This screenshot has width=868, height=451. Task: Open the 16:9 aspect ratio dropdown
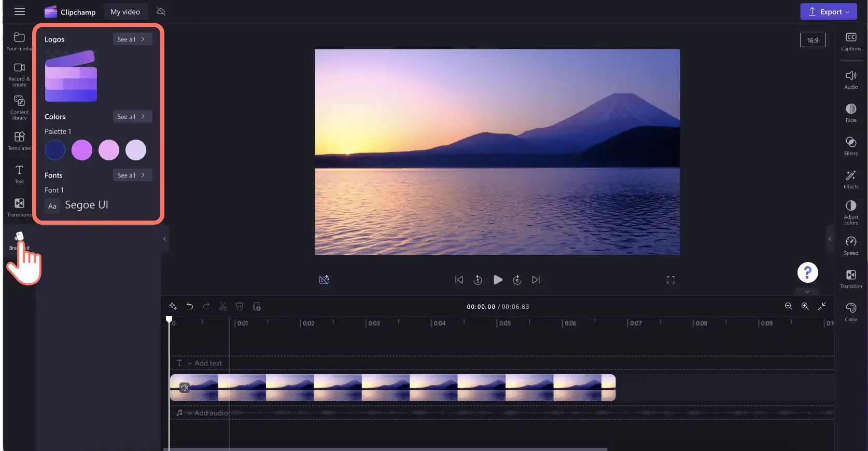[813, 40]
